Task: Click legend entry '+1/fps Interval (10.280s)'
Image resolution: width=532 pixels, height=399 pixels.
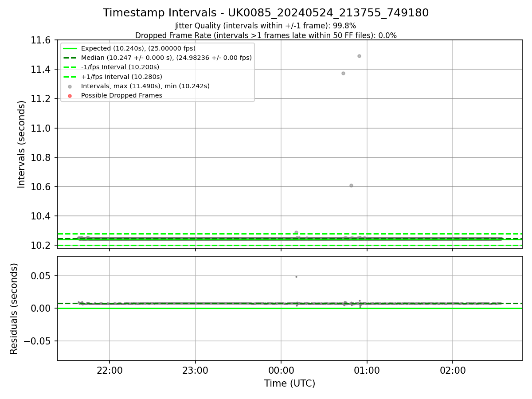Action: (121, 77)
